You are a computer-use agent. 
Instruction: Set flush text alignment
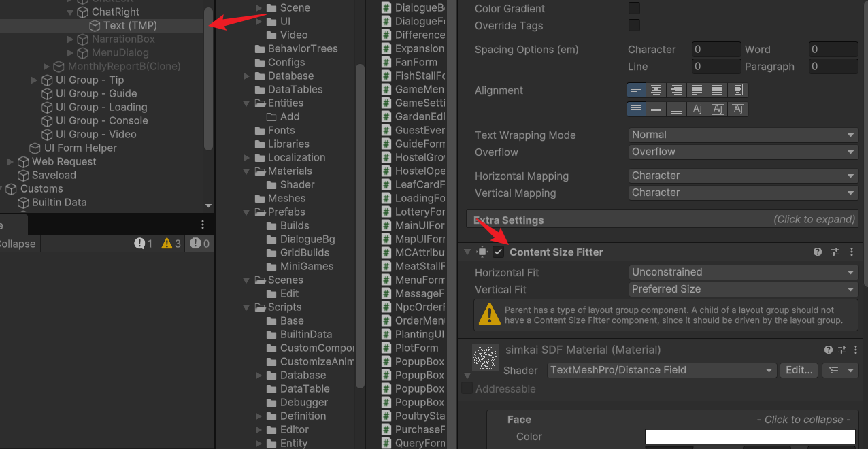pyautogui.click(x=718, y=90)
